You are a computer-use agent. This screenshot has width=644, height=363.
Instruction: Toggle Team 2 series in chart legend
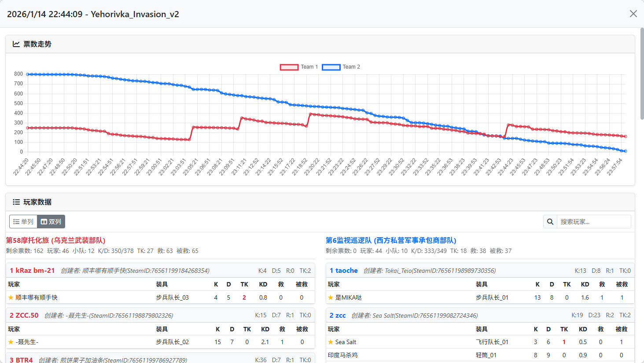point(341,67)
